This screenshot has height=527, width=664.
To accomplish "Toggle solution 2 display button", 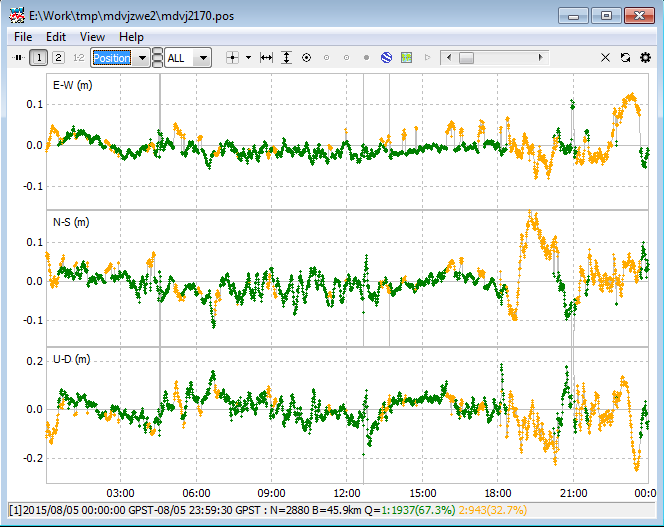I will [58, 58].
